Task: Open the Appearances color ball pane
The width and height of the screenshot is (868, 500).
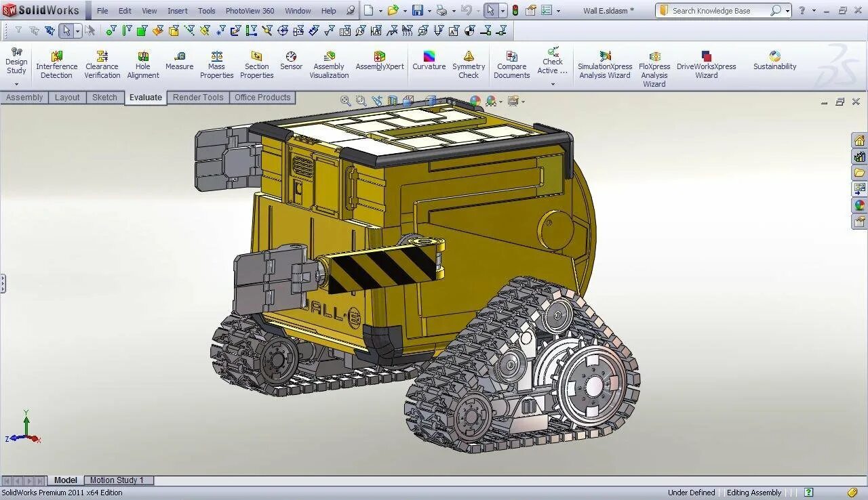Action: point(860,205)
